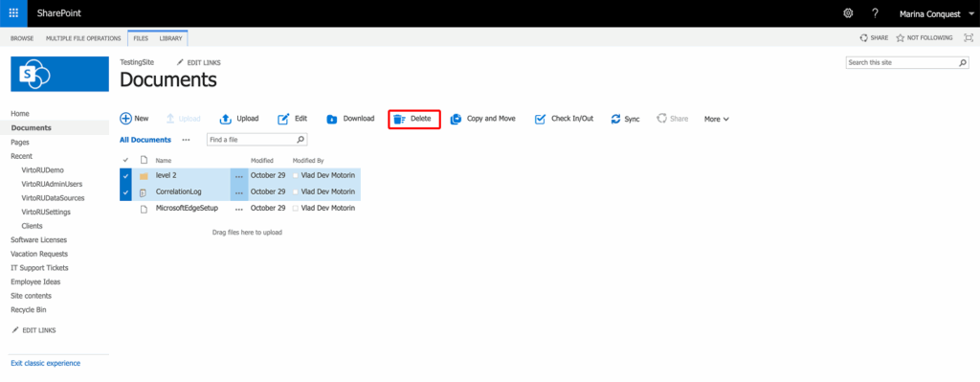980x382 pixels.
Task: Open VirtoRUDemo under Recent
Action: (42, 170)
